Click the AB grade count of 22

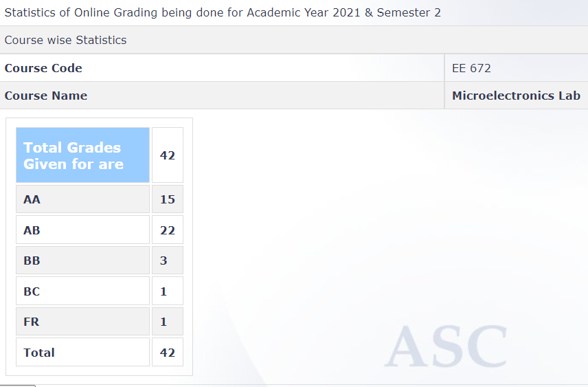click(x=168, y=230)
